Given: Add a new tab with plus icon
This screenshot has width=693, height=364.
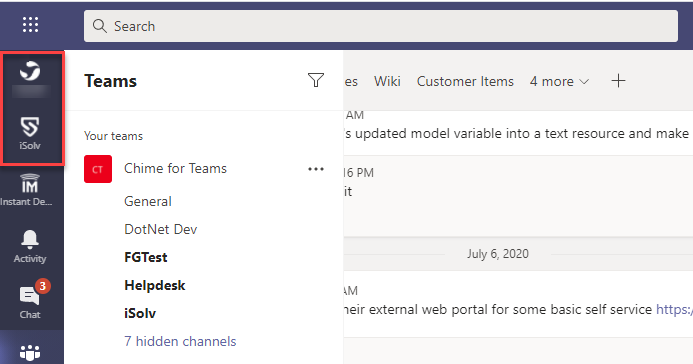Looking at the screenshot, I should [x=618, y=81].
